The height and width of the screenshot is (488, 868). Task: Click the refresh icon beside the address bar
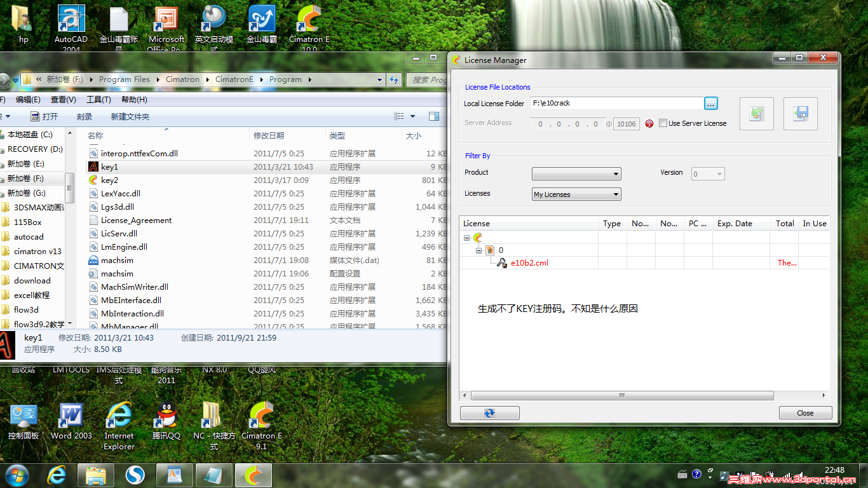394,79
